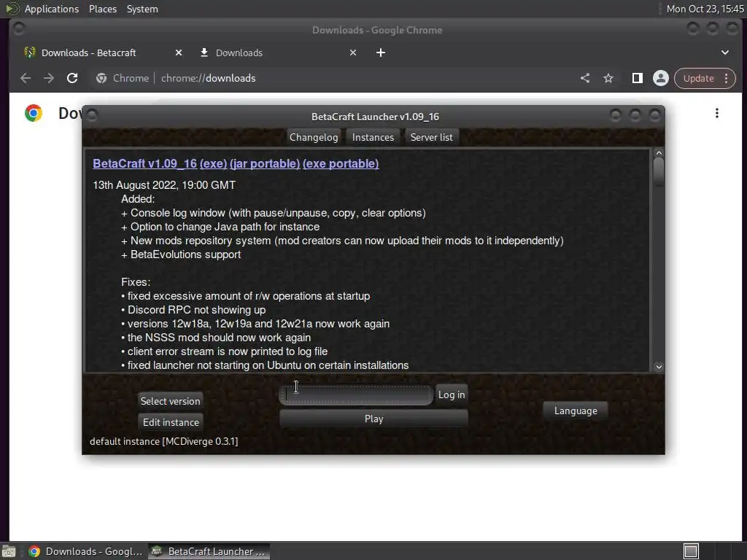Click the (exe portable) link
The image size is (747, 560).
(x=341, y=163)
